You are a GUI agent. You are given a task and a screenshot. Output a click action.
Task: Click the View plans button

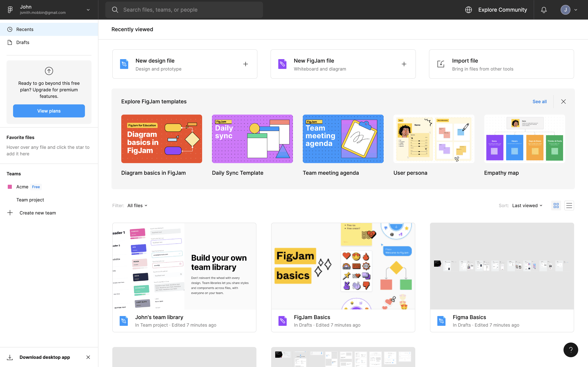(49, 111)
